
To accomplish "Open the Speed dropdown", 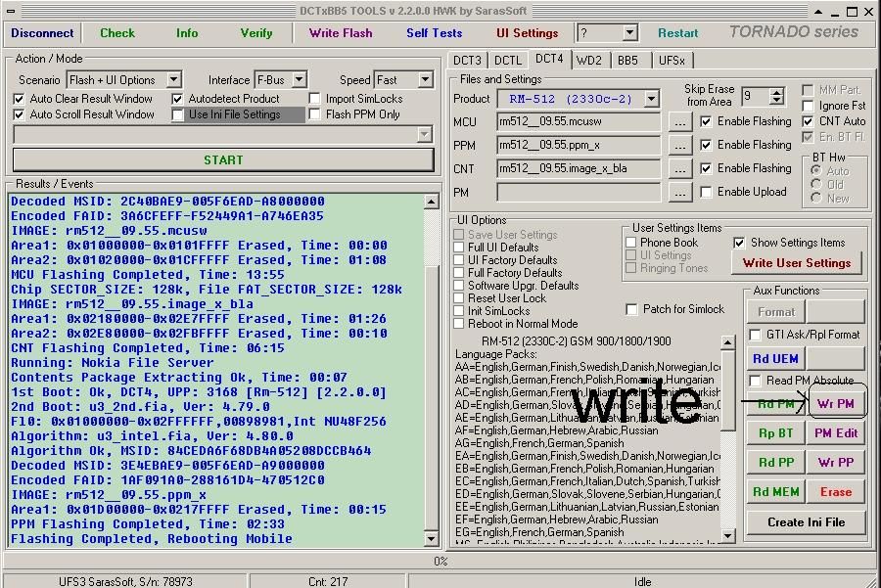I will click(x=426, y=80).
